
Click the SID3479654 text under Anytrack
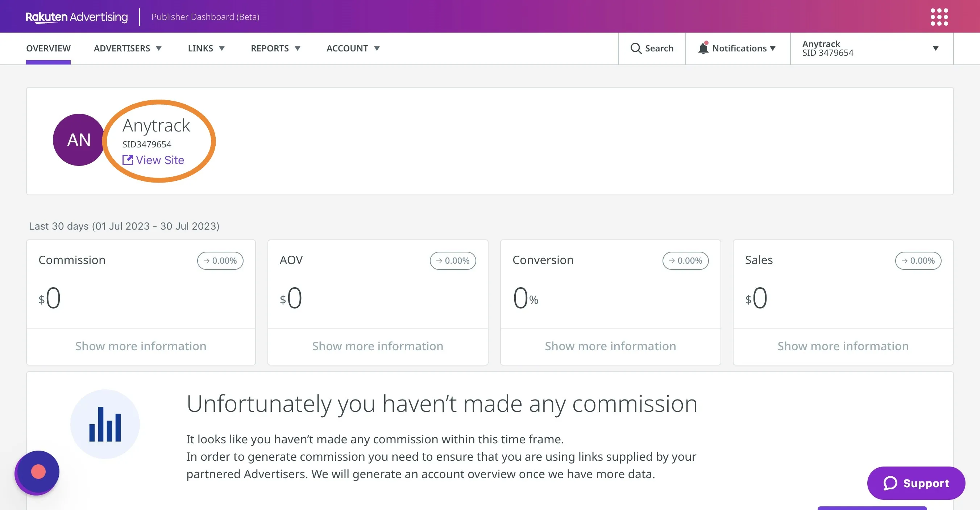click(147, 144)
